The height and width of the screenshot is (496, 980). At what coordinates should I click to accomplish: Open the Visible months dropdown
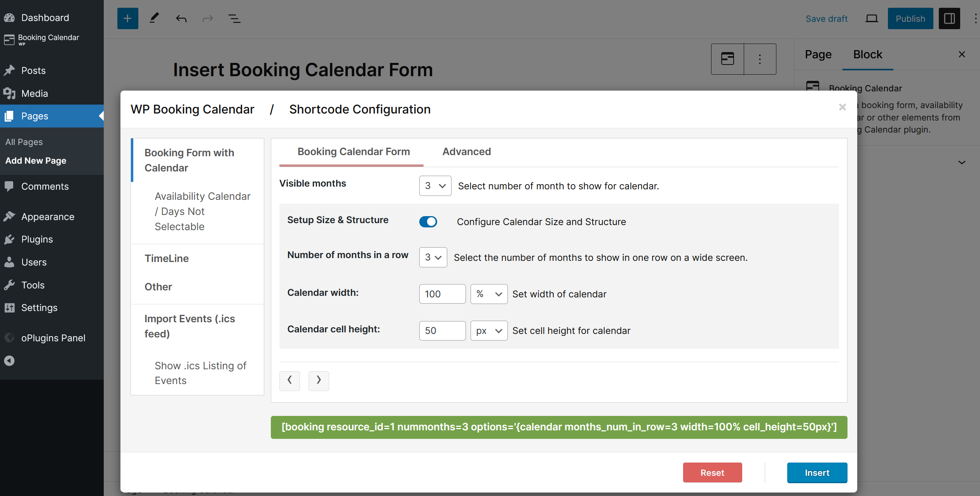click(435, 186)
